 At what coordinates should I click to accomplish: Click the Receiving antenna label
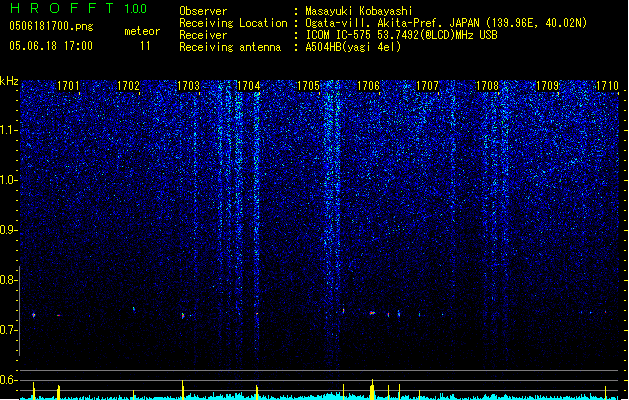[230, 47]
